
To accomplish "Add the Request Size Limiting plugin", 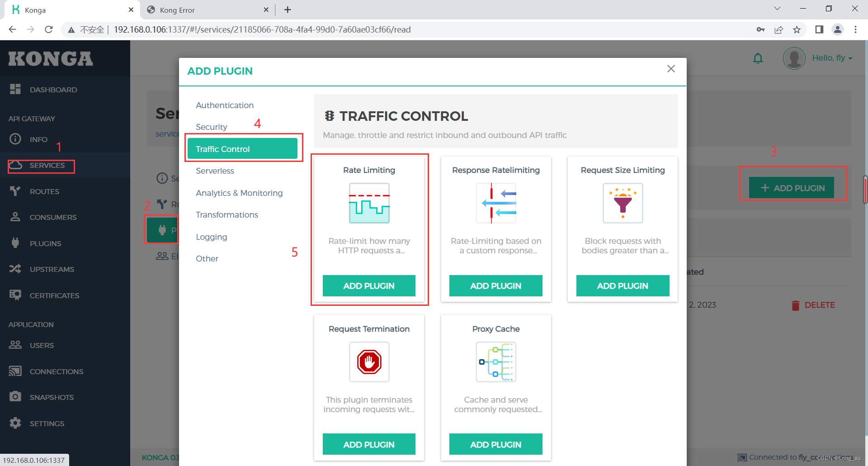I will pyautogui.click(x=623, y=286).
